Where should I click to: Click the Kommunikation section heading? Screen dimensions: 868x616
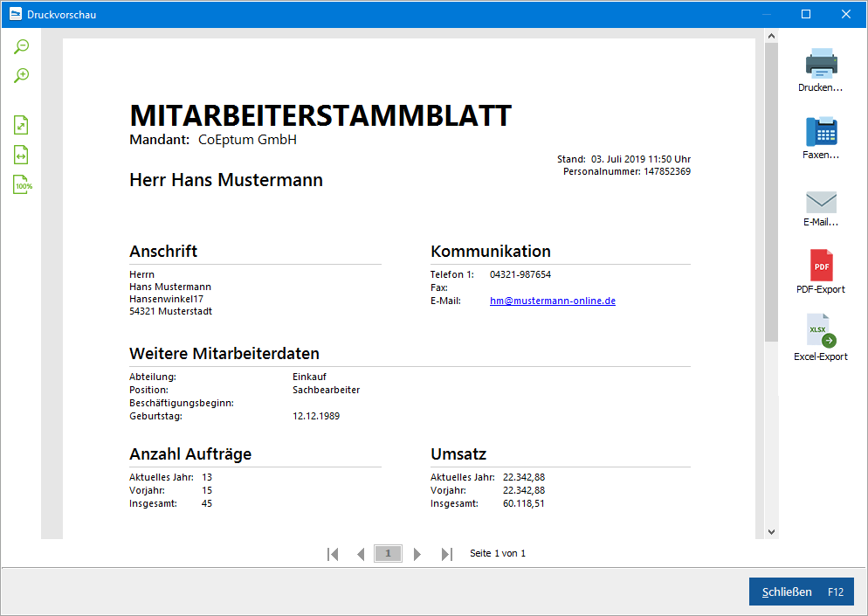tap(491, 252)
